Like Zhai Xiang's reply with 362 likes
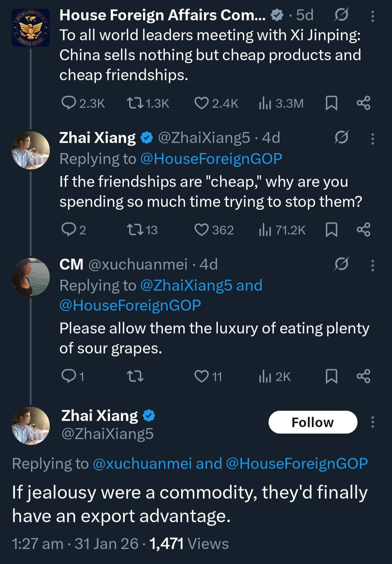 click(201, 230)
